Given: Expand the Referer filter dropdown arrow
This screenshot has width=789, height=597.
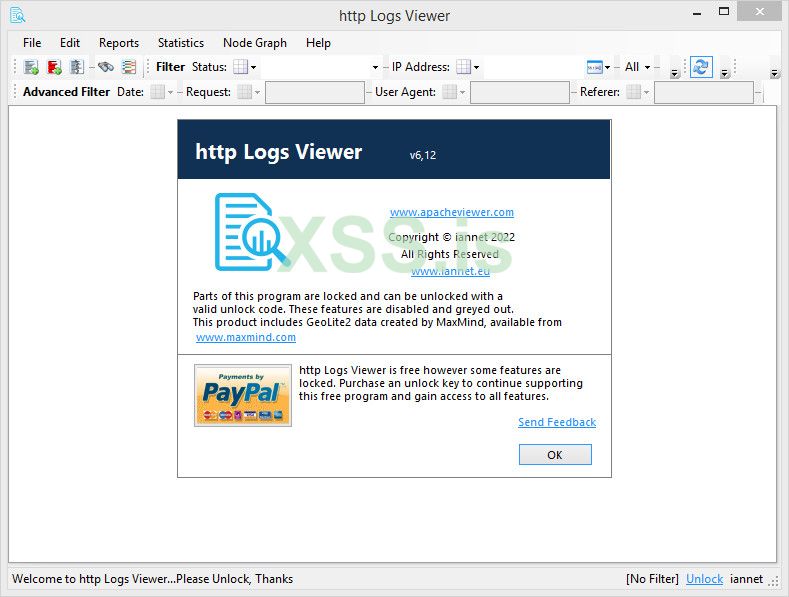Looking at the screenshot, I should click(x=647, y=92).
